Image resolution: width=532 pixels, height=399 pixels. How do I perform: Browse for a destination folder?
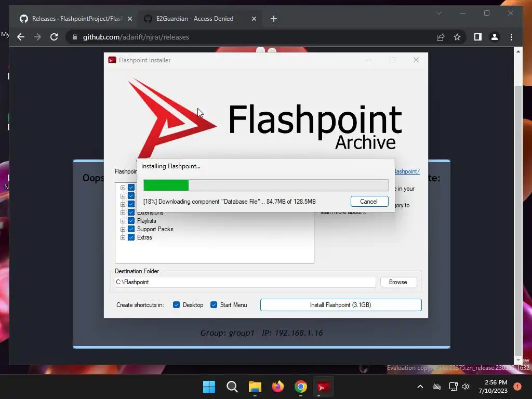click(398, 282)
